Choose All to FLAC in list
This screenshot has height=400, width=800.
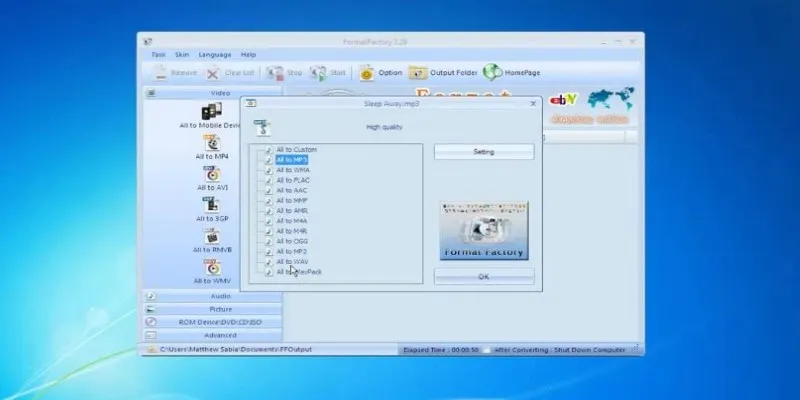[x=292, y=180]
